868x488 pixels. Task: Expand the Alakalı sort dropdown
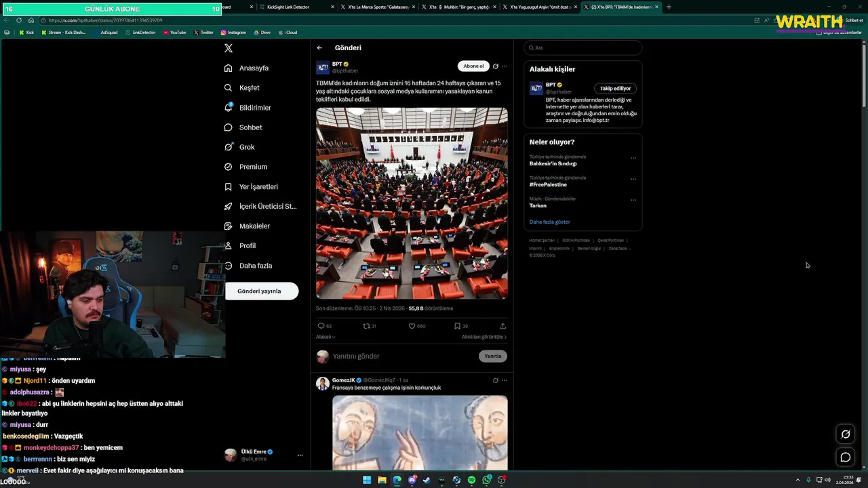[x=325, y=337]
